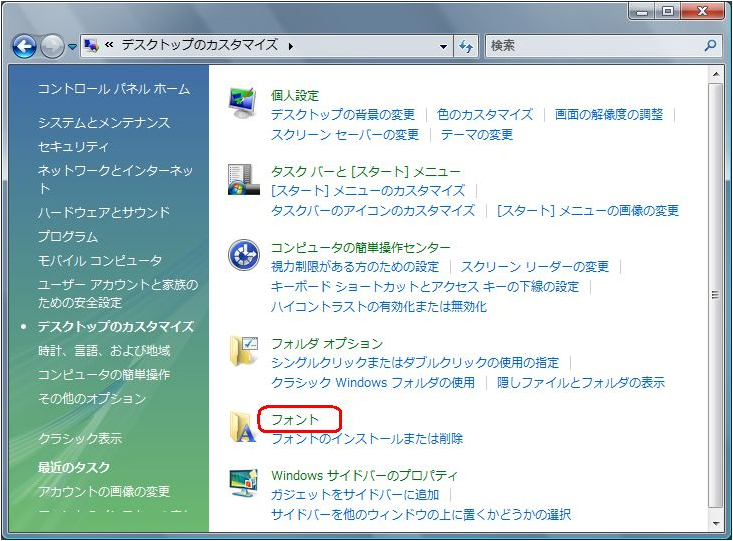Go to コントロール パネル ホーム
733x541 pixels.
114,89
